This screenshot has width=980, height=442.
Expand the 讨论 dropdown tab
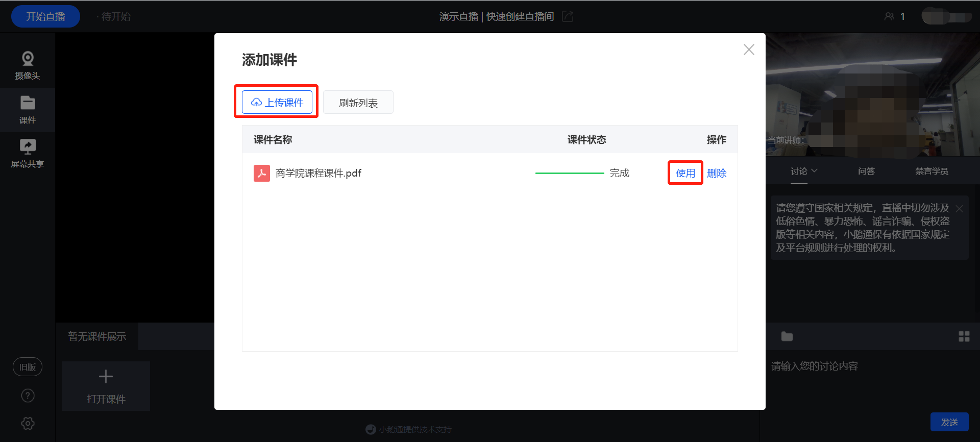[804, 171]
